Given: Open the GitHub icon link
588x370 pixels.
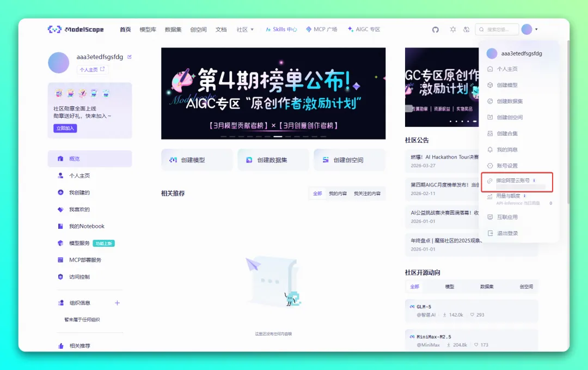Looking at the screenshot, I should point(436,29).
